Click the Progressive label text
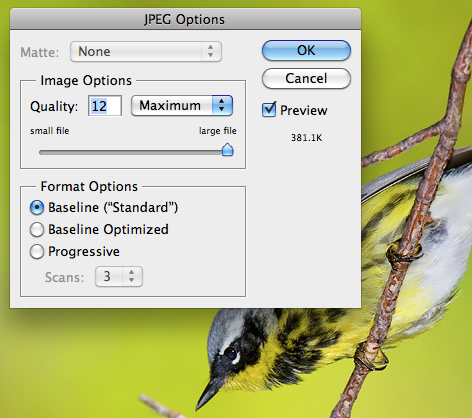Viewport: 472px width, 418px height. 84,251
